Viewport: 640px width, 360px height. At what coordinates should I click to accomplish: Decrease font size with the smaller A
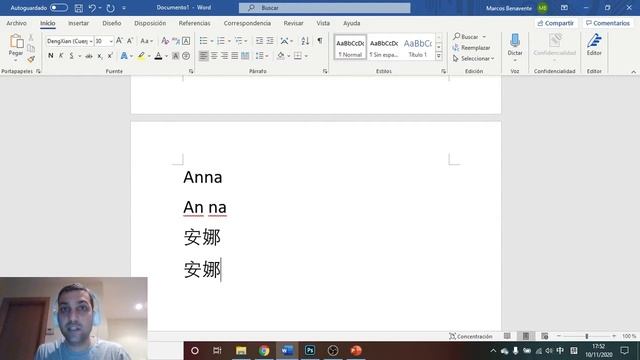(x=130, y=41)
